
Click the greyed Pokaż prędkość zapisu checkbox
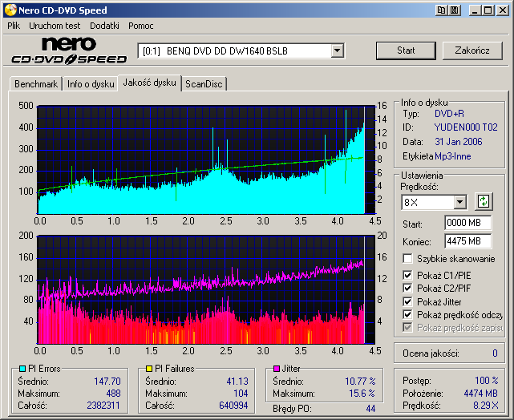[x=407, y=328]
